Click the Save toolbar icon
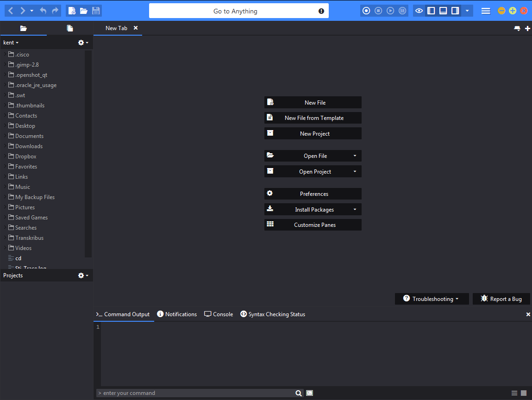The width and height of the screenshot is (532, 400). pyautogui.click(x=95, y=10)
